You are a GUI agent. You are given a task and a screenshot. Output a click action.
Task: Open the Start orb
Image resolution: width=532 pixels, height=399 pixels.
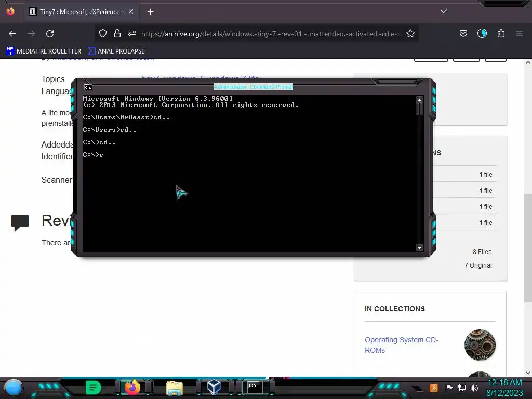14,388
